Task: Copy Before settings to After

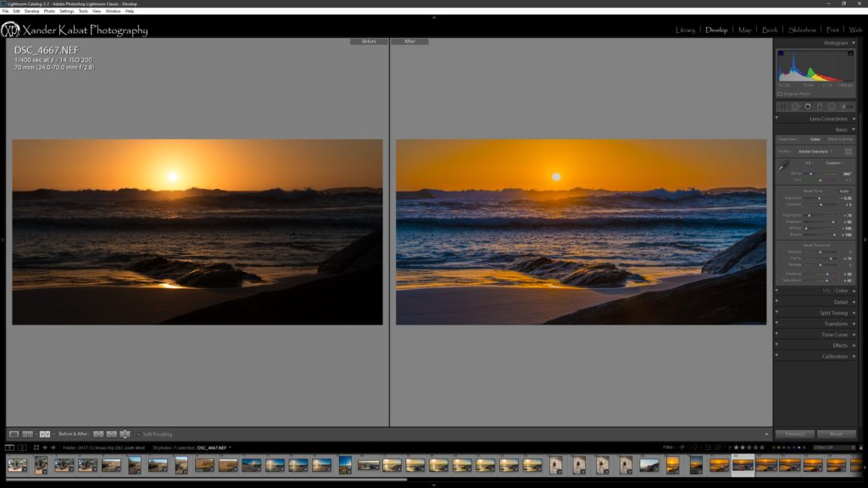Action: (x=97, y=434)
